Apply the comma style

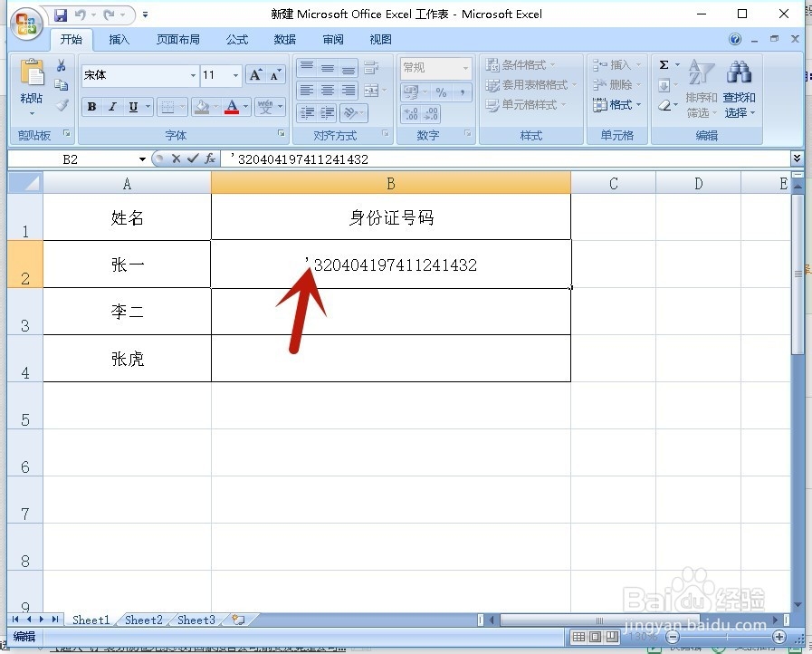tap(462, 92)
